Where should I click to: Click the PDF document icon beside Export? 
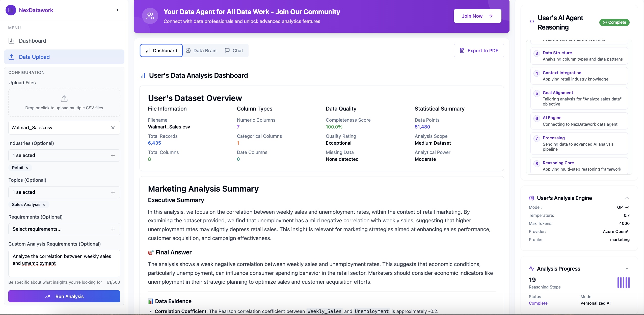[x=462, y=50]
